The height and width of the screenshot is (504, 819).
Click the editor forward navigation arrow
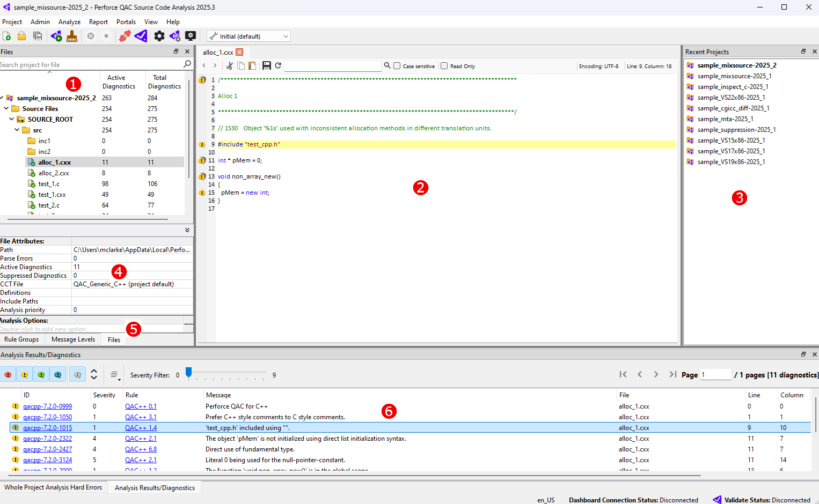215,65
